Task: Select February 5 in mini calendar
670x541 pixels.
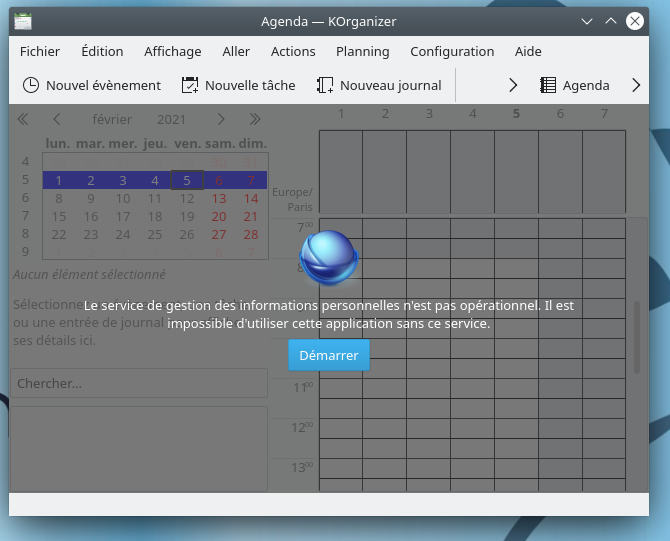Action: 187,180
